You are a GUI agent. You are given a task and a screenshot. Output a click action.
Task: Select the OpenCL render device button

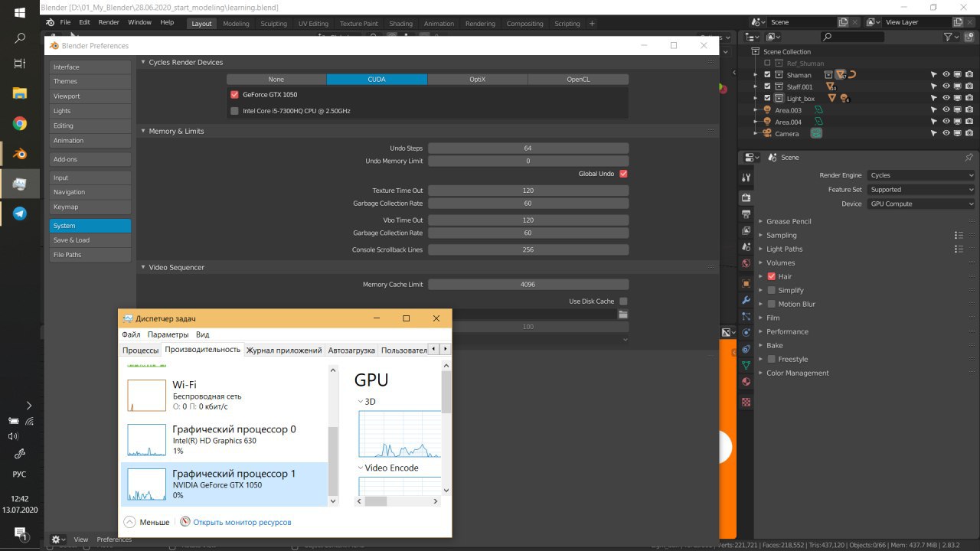tap(578, 79)
